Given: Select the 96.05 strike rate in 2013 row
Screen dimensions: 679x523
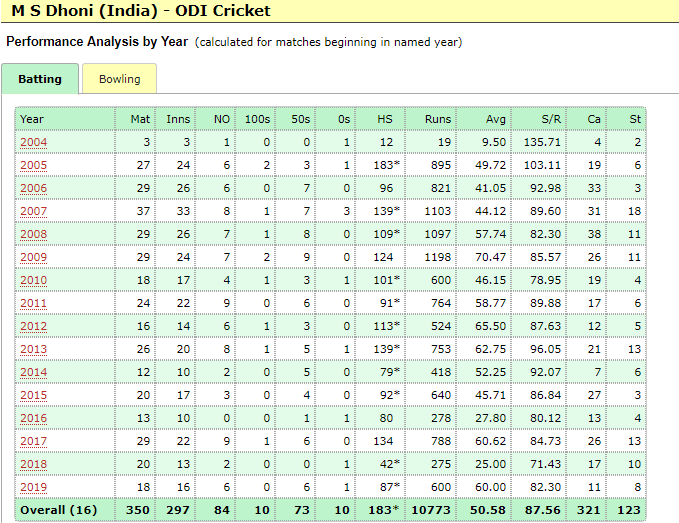Looking at the screenshot, I should coord(545,349).
